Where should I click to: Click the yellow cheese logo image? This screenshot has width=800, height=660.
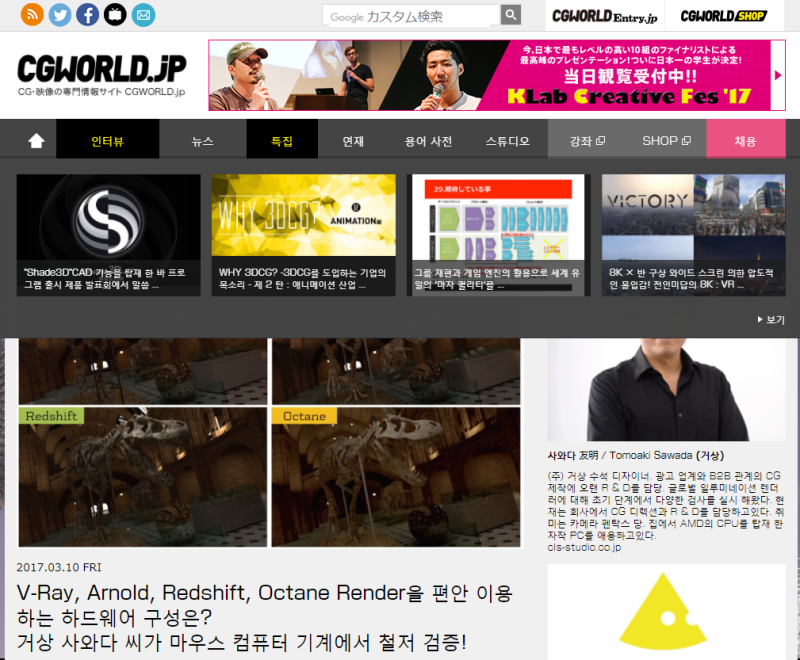point(663,611)
